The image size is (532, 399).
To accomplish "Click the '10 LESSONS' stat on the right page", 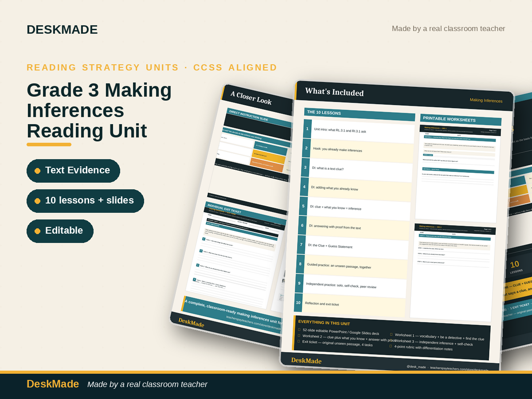I will coord(516,267).
